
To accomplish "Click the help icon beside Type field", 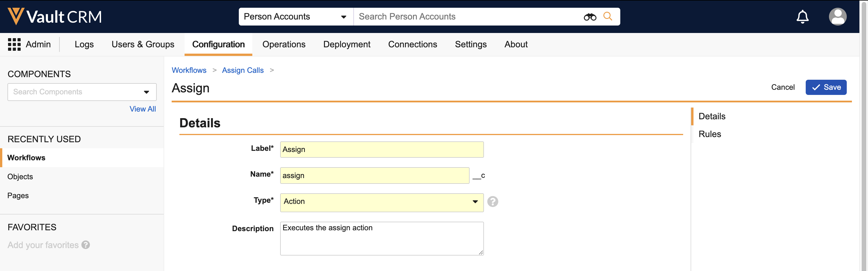I will point(492,202).
